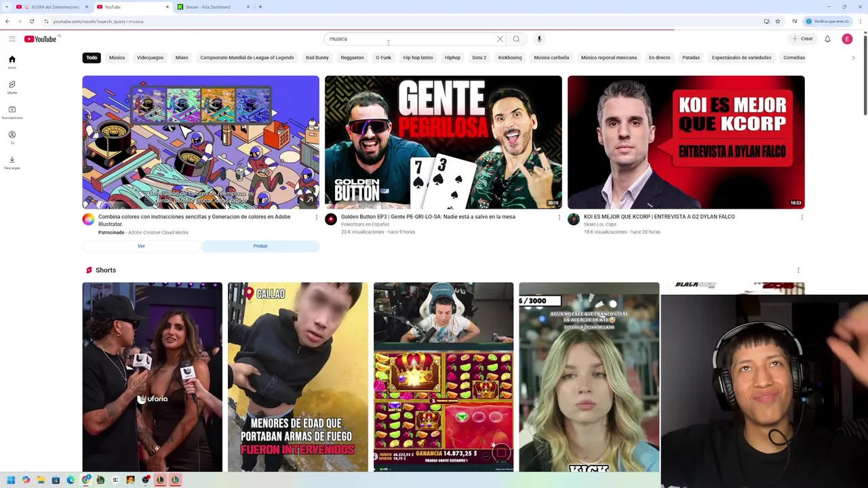The height and width of the screenshot is (488, 868).
Task: Open Adobe Creative Cloud Media channel link
Action: tap(158, 232)
